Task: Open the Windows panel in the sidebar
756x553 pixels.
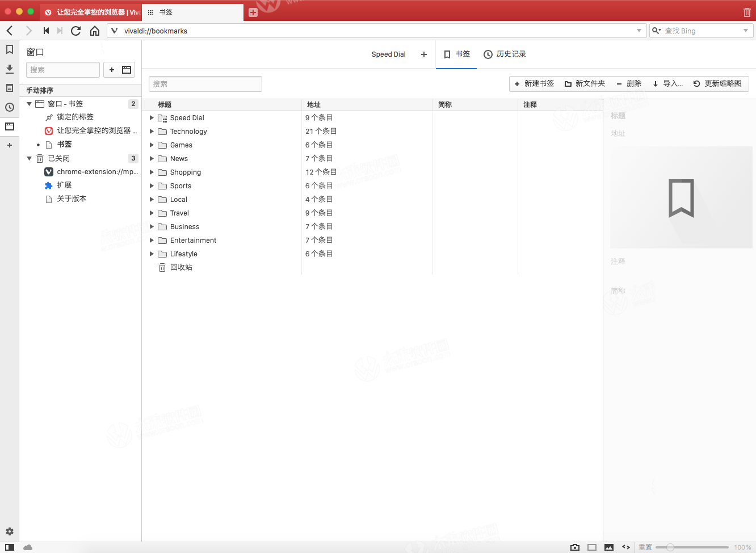Action: [x=9, y=126]
